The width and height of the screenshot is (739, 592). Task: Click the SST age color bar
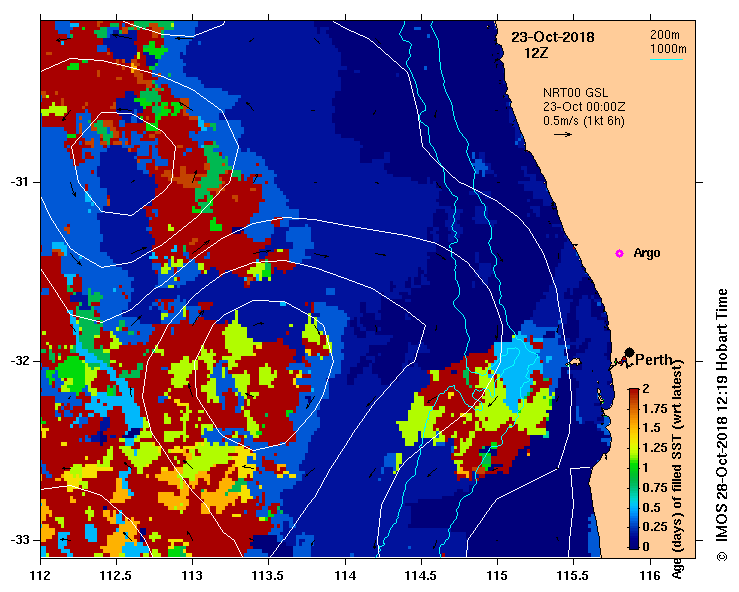click(x=633, y=469)
